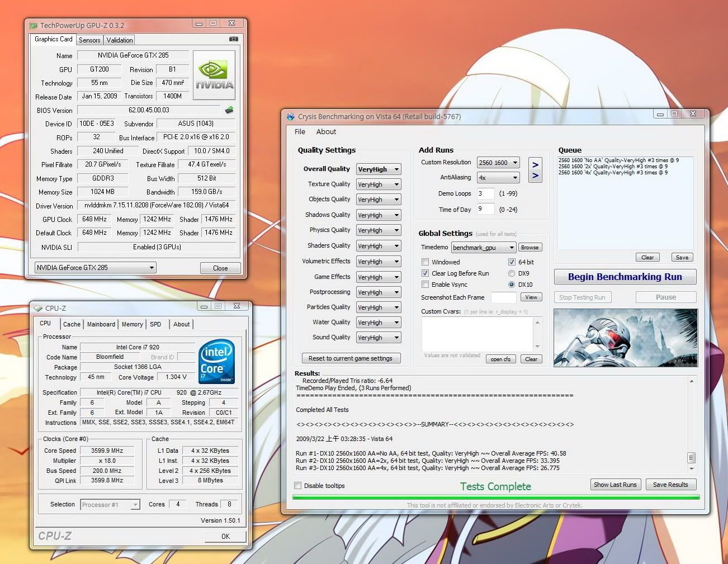Switch to the Memory tab in CPU-Z
The width and height of the screenshot is (728, 564).
tap(133, 324)
